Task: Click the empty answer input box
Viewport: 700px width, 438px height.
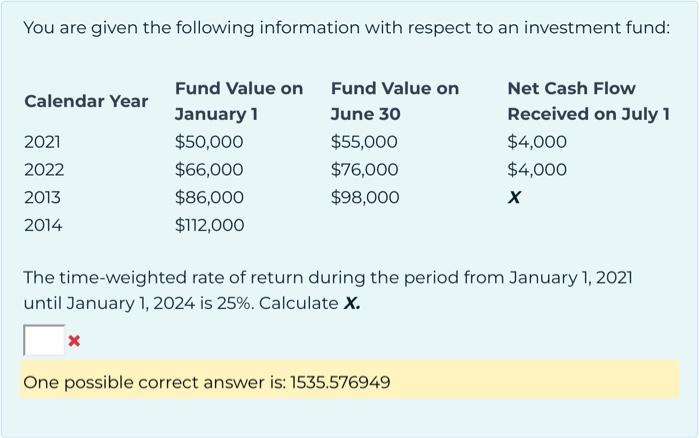Action: tap(44, 341)
